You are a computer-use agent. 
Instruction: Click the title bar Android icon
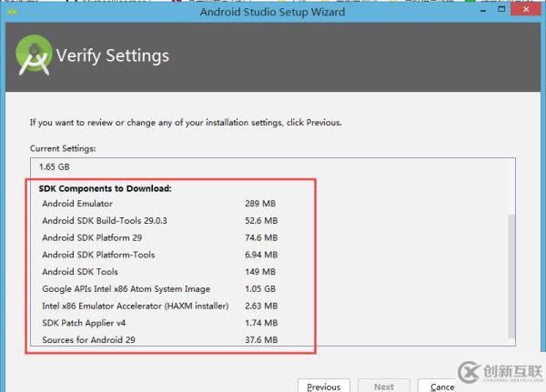click(12, 12)
